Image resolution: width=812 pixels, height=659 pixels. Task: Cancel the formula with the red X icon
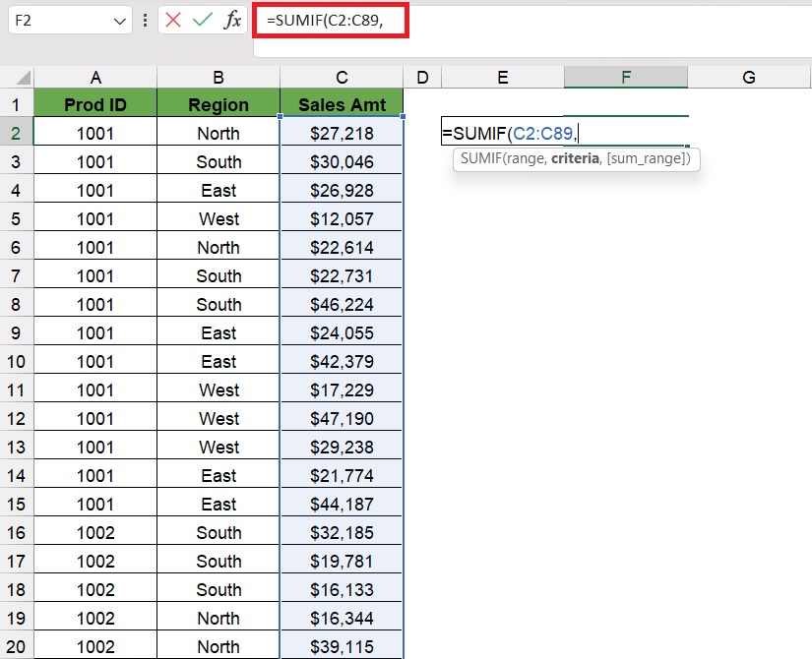point(173,21)
